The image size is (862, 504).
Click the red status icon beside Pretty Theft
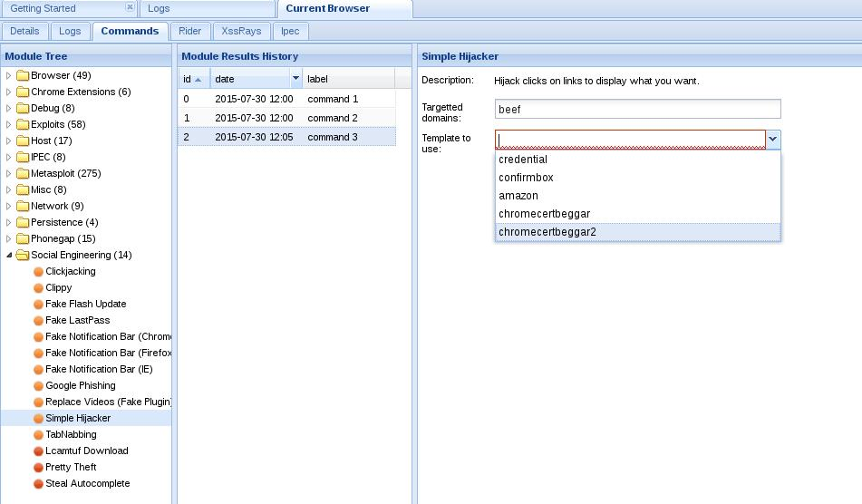pyautogui.click(x=38, y=467)
